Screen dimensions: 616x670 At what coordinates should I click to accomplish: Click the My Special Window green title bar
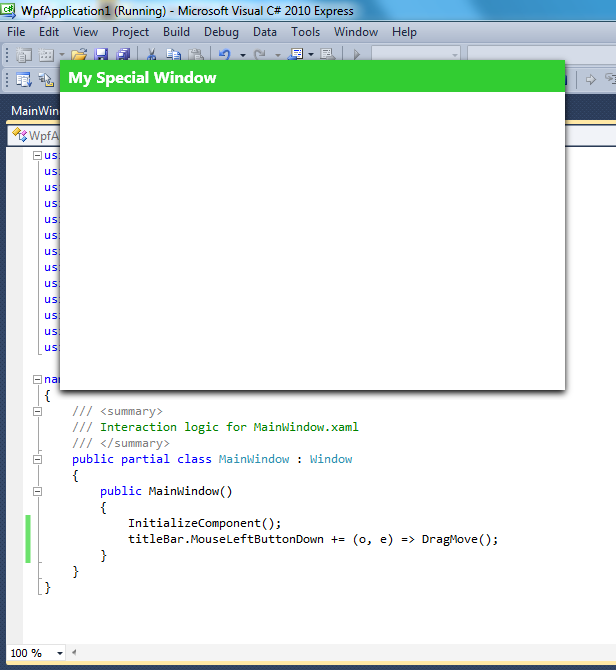[x=312, y=76]
